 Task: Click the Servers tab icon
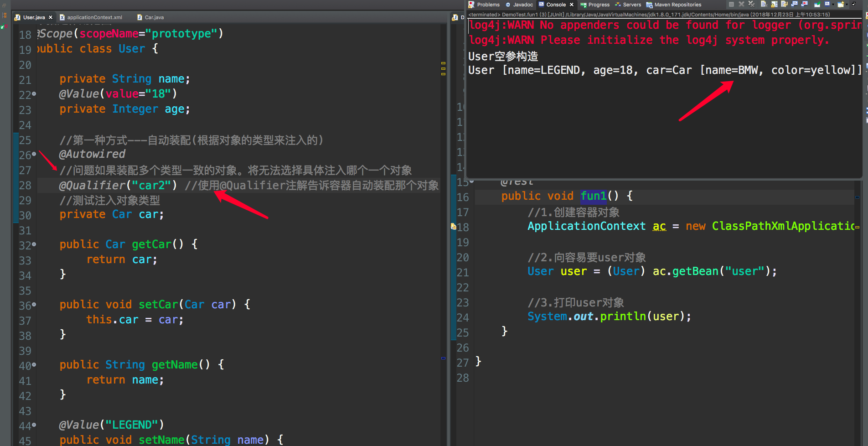pos(618,5)
